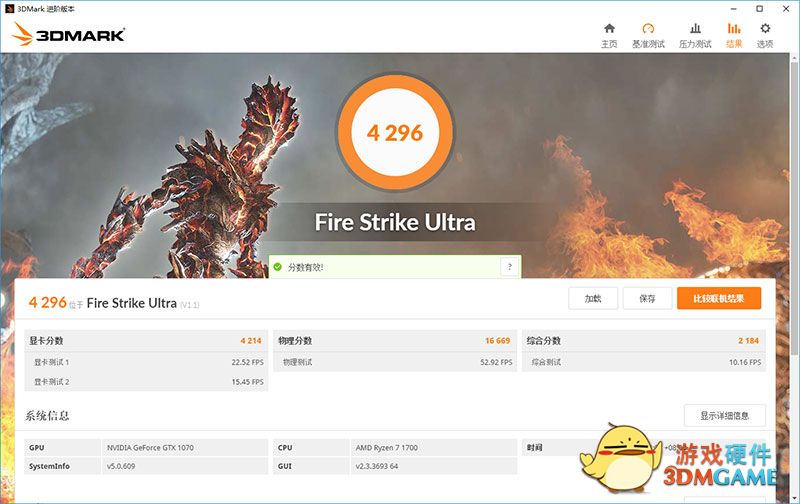Viewport: 800px width, 504px height.
Task: Click the 系统信息 section heading
Action: click(47, 416)
